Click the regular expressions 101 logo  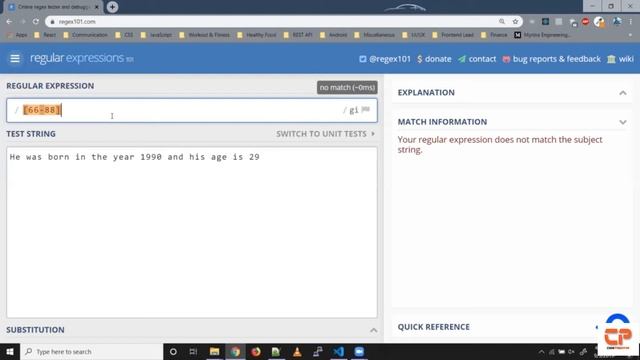(x=82, y=58)
